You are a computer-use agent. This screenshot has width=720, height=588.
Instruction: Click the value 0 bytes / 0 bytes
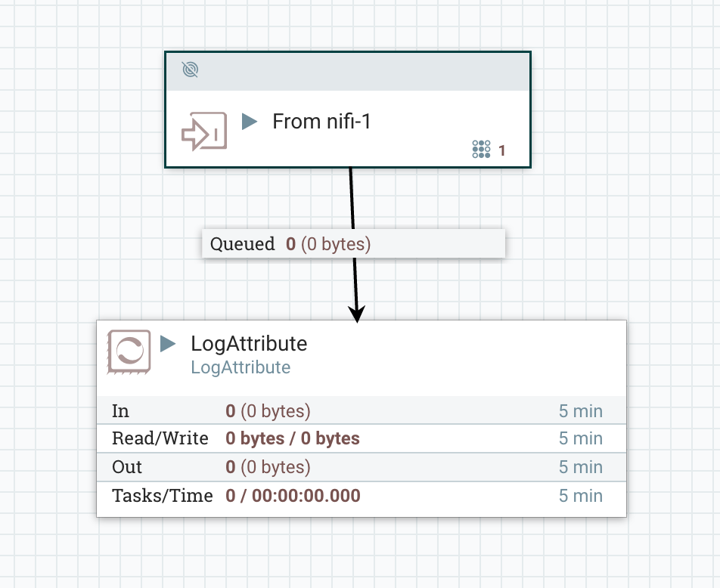pyautogui.click(x=293, y=439)
